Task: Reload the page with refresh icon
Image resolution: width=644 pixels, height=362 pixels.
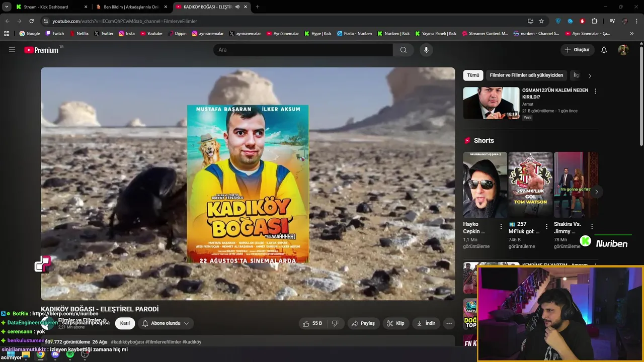Action: click(31, 21)
